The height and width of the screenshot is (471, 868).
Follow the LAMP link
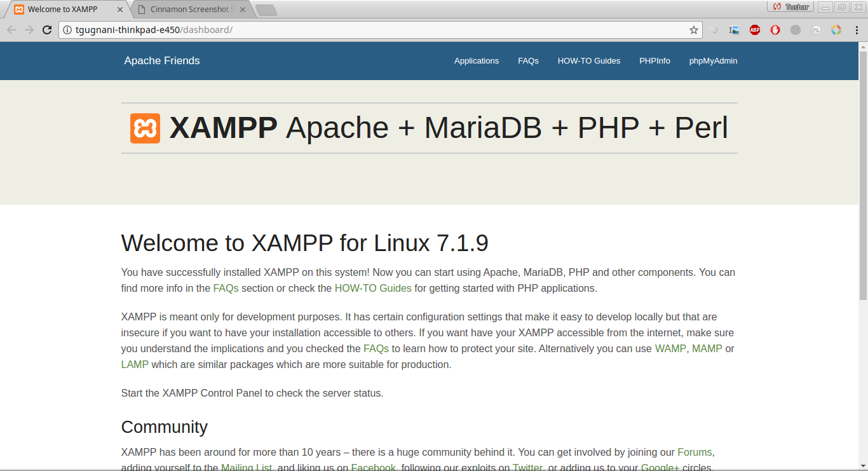pos(135,364)
